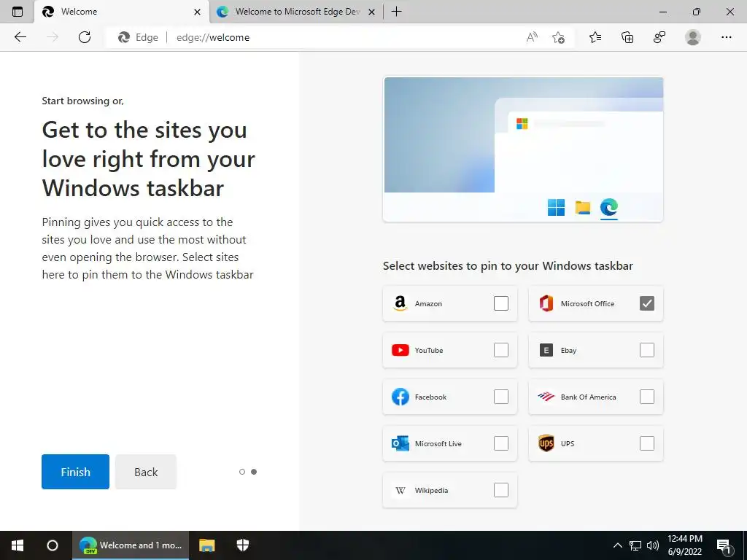Click the YouTube logo icon
Screen dimensions: 747x560
click(x=400, y=350)
